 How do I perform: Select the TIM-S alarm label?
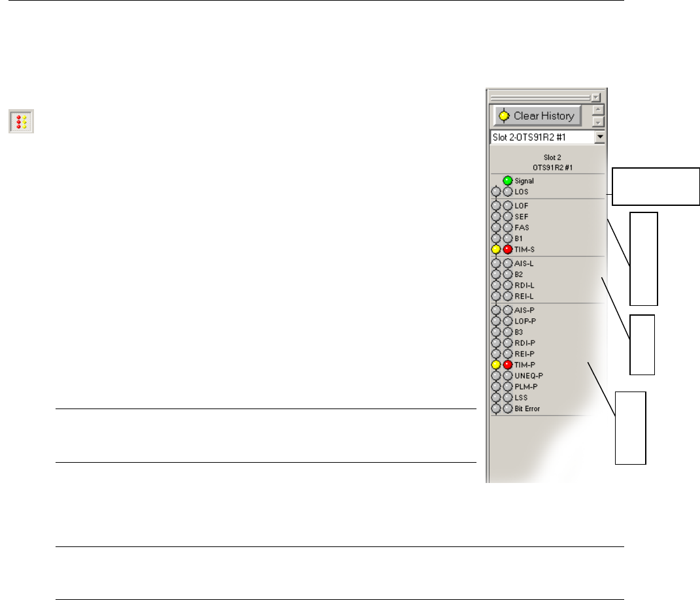[525, 250]
